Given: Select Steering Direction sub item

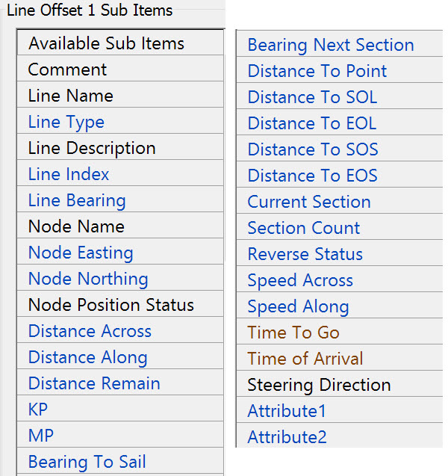Looking at the screenshot, I should click(320, 385).
